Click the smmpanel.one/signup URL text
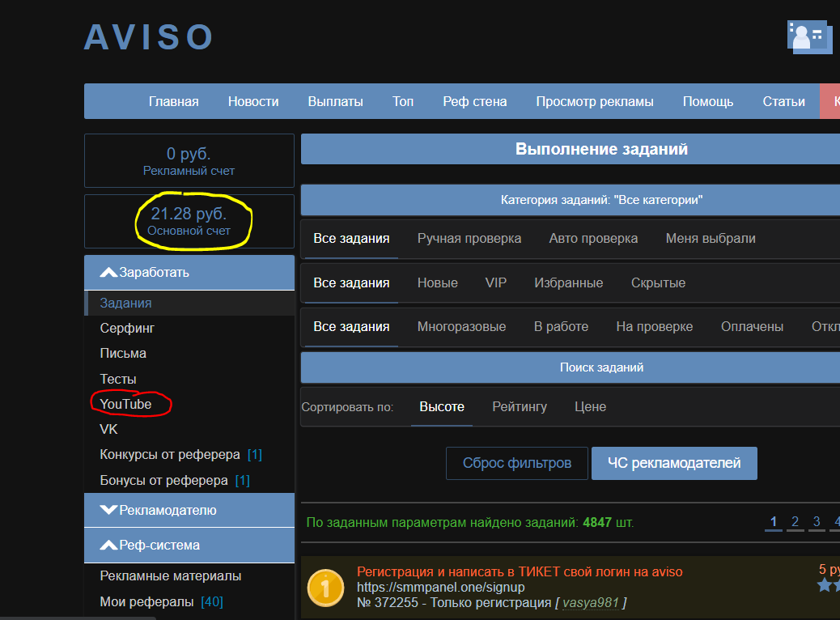 tap(440, 588)
